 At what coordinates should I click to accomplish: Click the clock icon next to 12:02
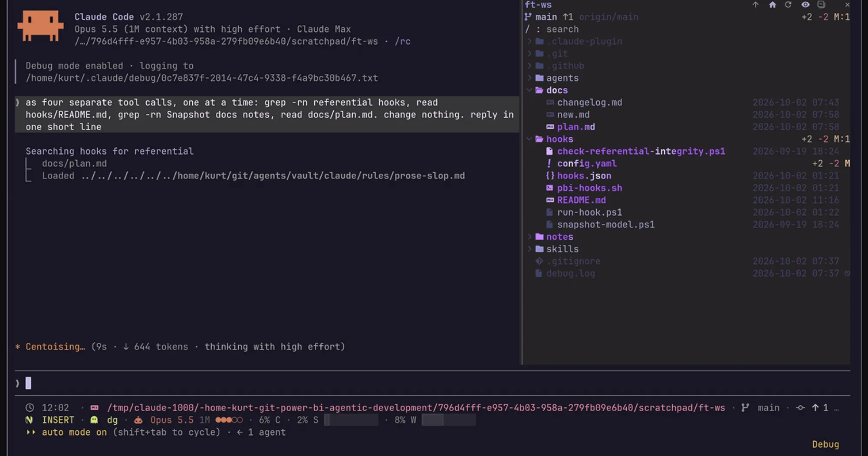[30, 408]
